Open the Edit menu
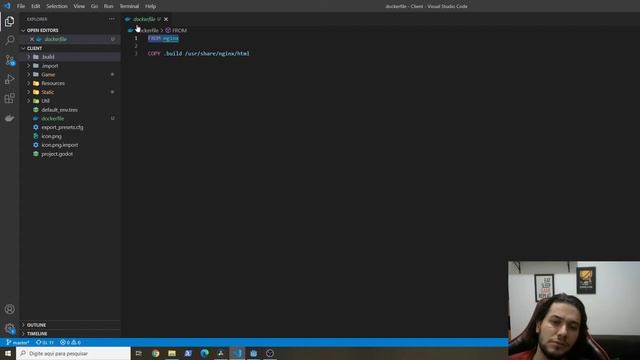The width and height of the screenshot is (640, 360). coord(36,6)
